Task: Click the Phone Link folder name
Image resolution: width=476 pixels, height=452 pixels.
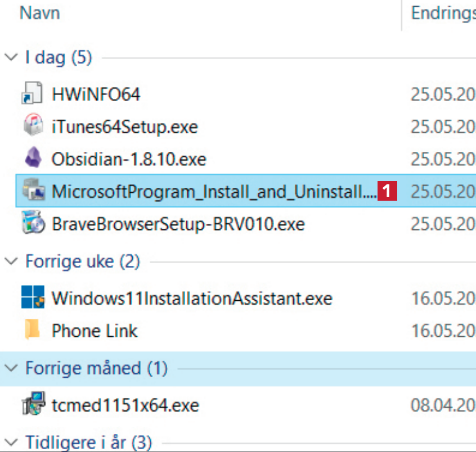Action: point(95,330)
